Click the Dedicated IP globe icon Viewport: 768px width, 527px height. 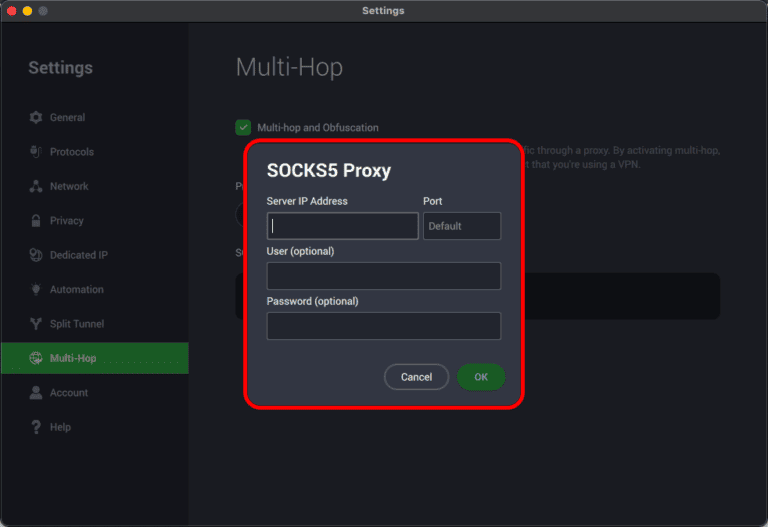click(36, 255)
